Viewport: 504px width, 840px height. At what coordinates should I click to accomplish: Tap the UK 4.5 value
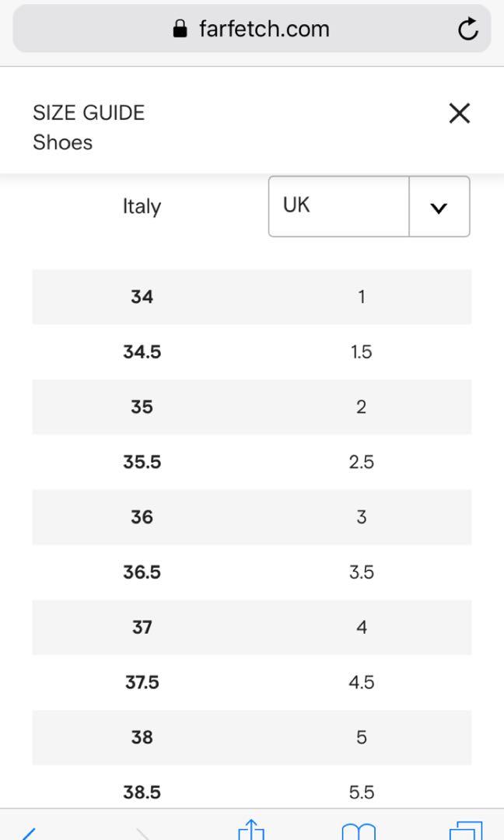362,682
